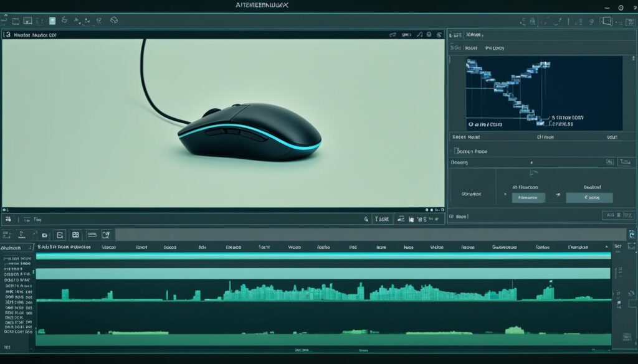The image size is (638, 364).
Task: Click the blue icon at timeline's right edge
Action: [x=632, y=234]
